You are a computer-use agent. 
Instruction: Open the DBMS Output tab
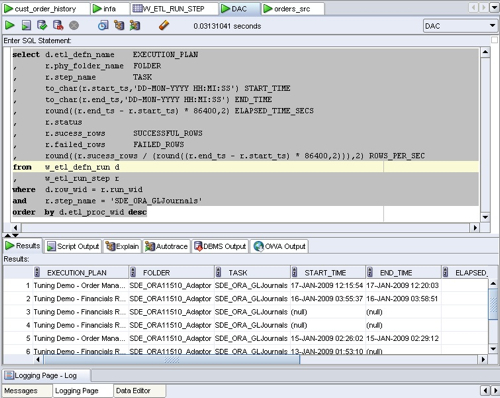coord(220,246)
